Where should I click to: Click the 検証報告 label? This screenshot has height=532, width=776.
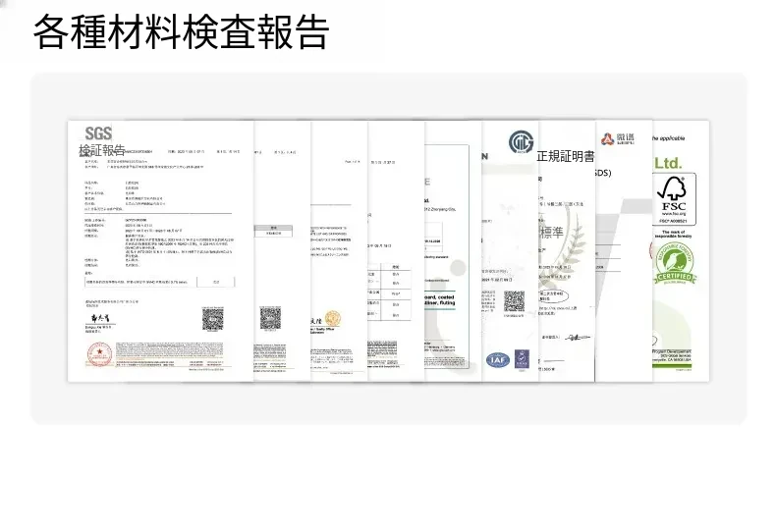coord(102,150)
